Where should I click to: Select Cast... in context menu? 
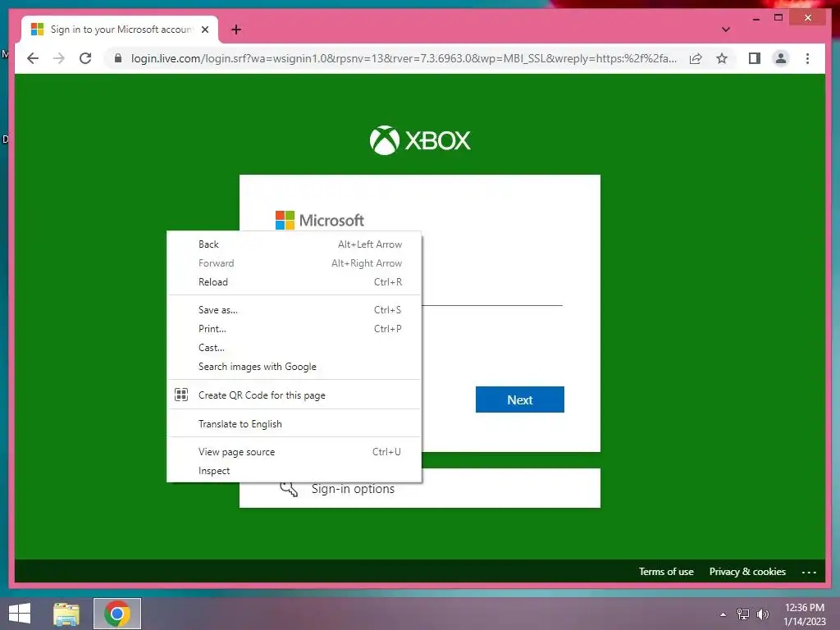point(294,348)
